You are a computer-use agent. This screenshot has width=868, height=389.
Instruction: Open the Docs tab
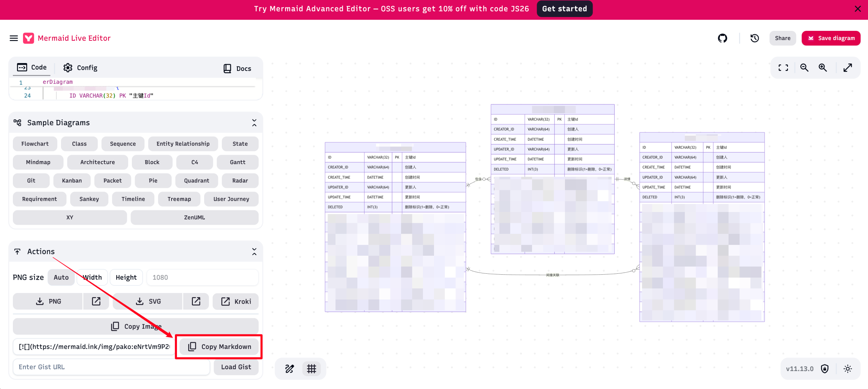(237, 69)
